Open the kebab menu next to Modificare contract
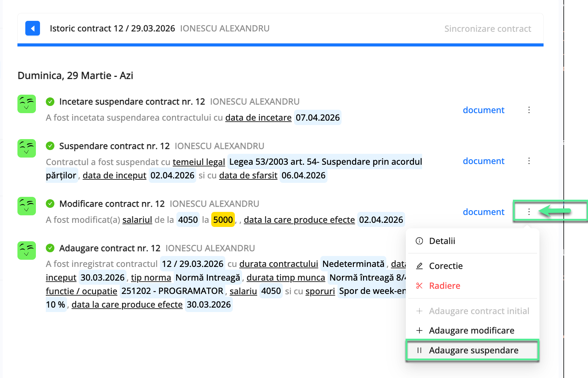Image resolution: width=588 pixels, height=378 pixels. click(529, 212)
